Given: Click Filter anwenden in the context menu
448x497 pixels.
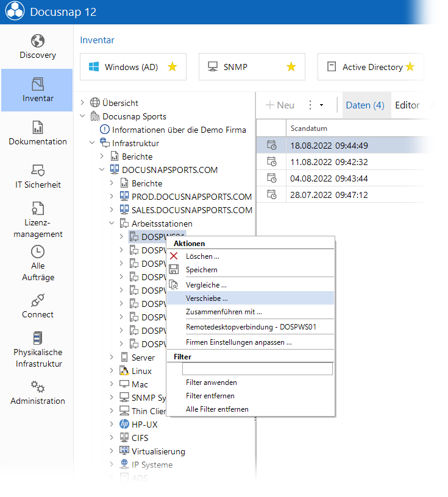Looking at the screenshot, I should 212,382.
